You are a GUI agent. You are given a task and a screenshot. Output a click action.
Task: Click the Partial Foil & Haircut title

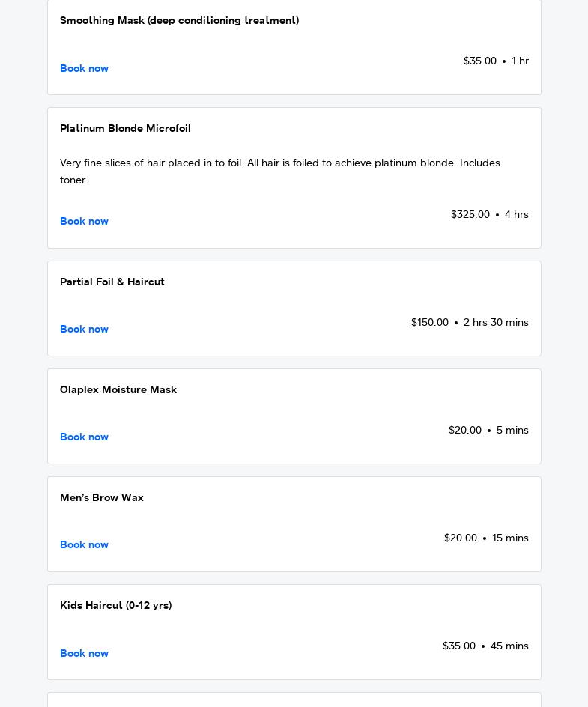(x=112, y=282)
